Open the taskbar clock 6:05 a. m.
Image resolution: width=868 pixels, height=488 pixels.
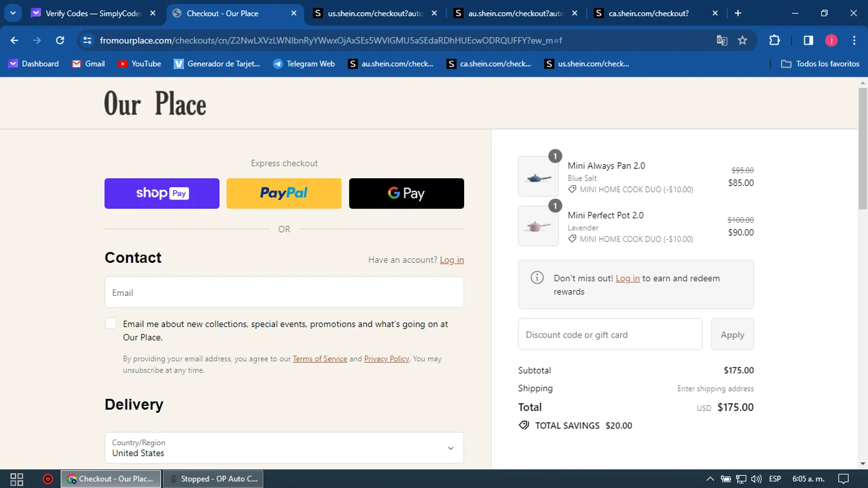808,479
